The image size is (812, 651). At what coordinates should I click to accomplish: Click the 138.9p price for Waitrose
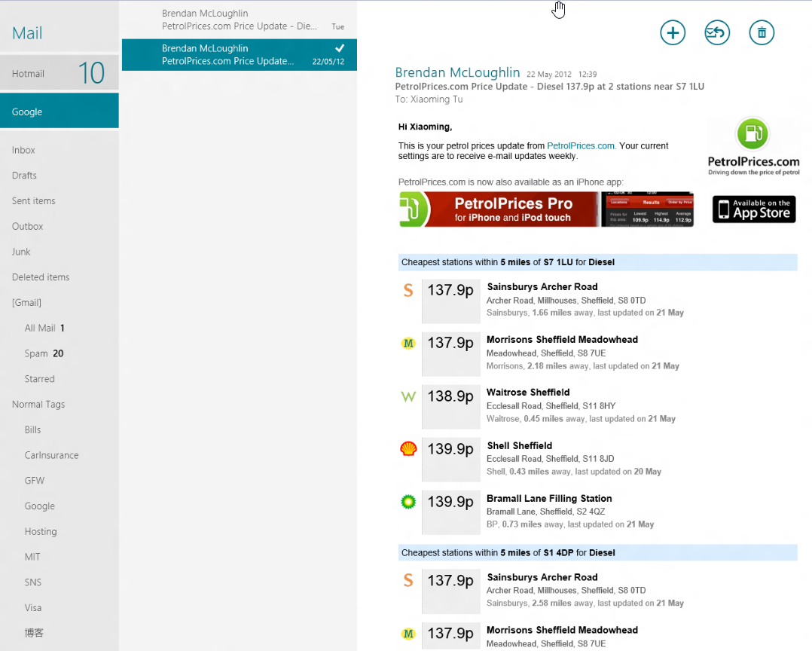[x=450, y=396]
